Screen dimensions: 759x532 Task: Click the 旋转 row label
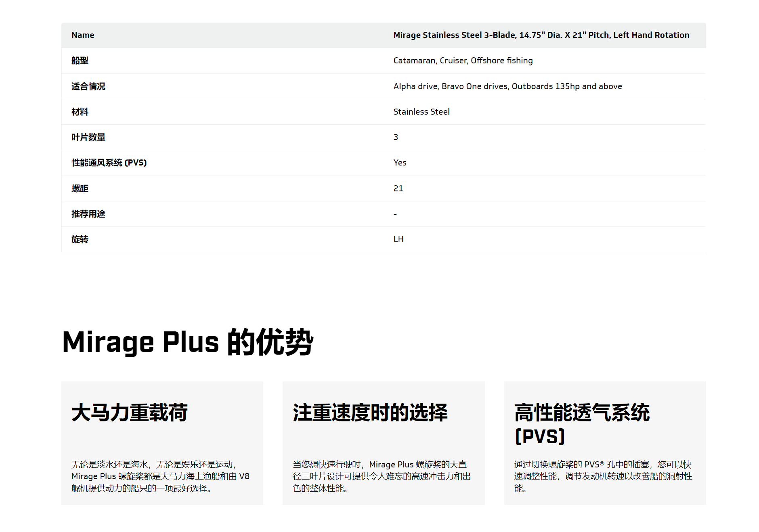80,239
